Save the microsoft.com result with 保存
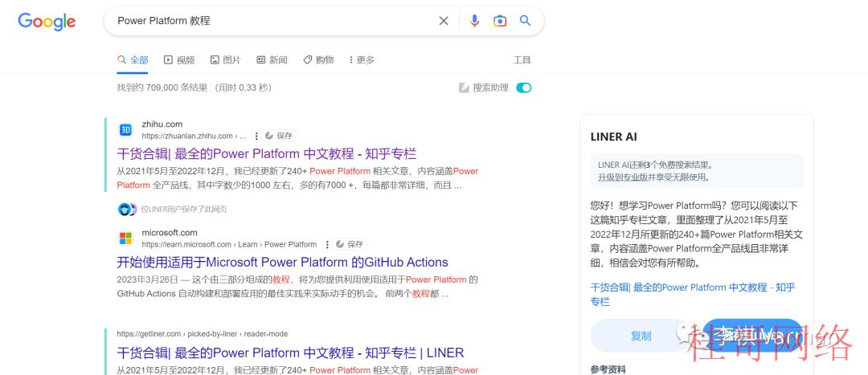The height and width of the screenshot is (375, 868). 350,244
